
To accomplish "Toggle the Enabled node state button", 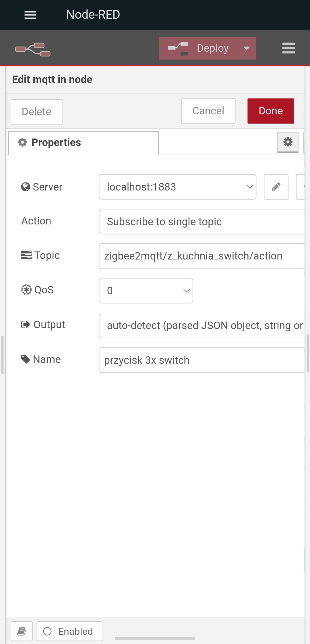I will (70, 631).
